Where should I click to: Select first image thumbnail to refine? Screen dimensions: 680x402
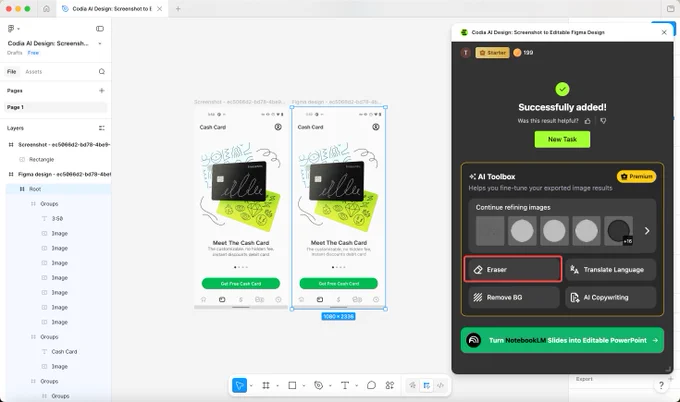[x=490, y=231]
